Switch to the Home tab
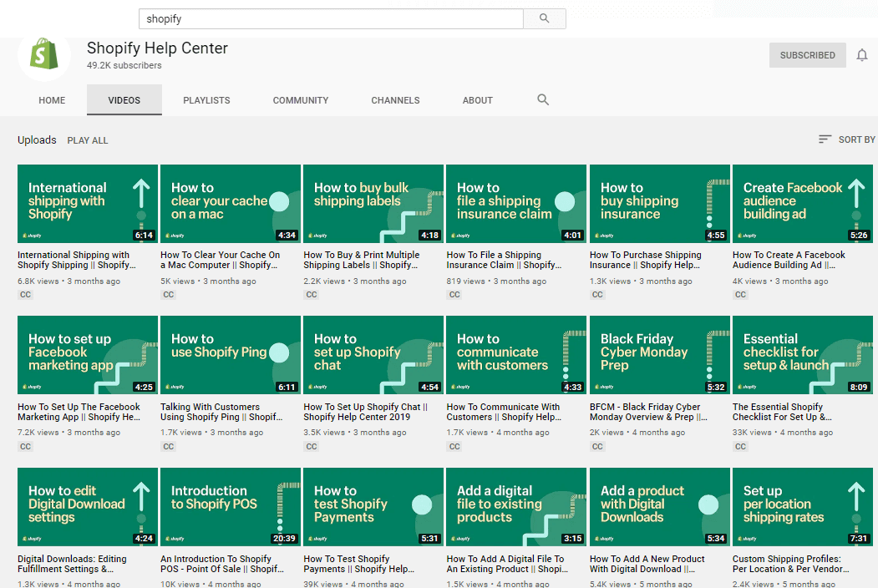878x588 pixels. pos(52,100)
